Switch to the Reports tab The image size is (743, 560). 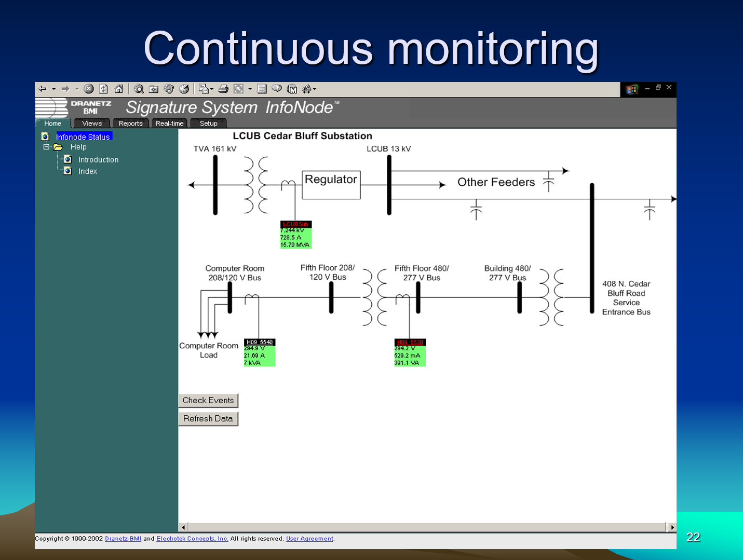click(x=130, y=124)
